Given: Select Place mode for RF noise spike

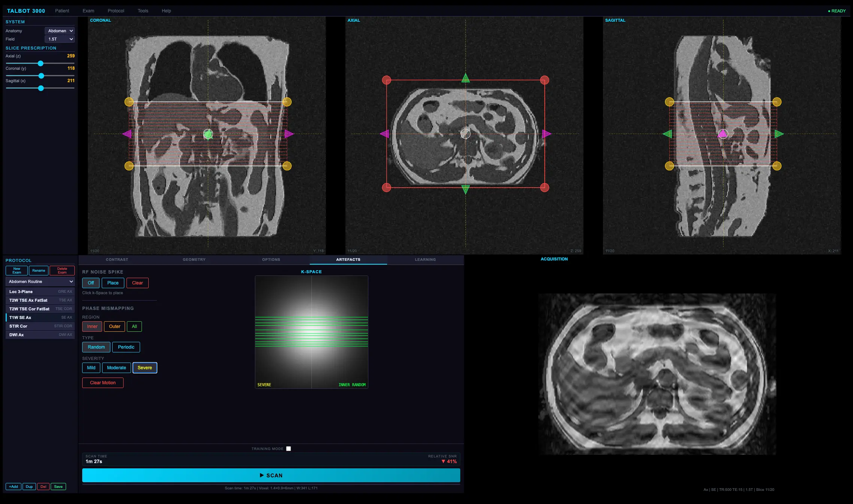Looking at the screenshot, I should click(113, 283).
